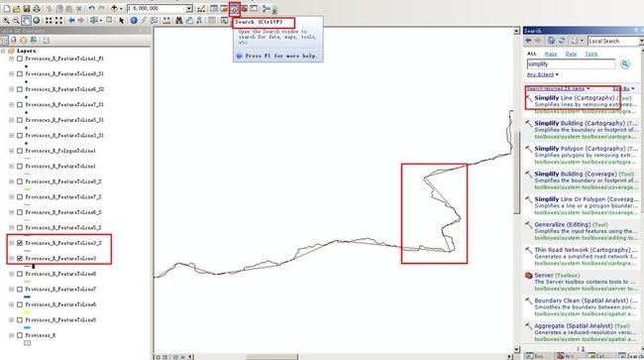Print the map

(x=36, y=8)
